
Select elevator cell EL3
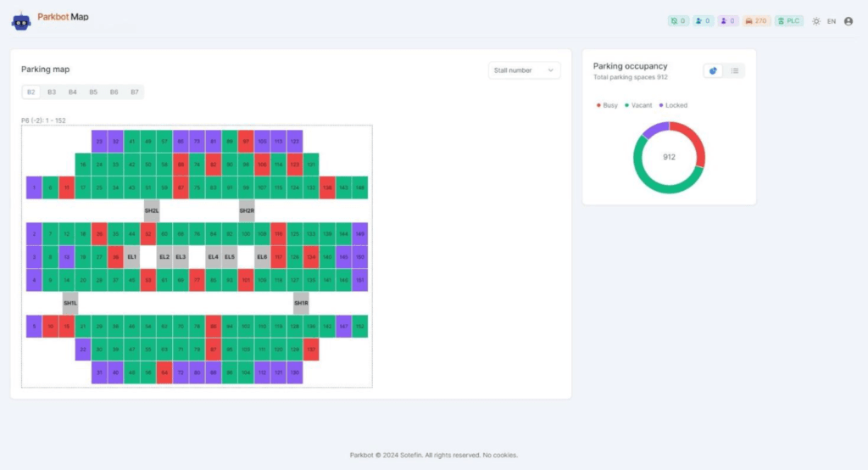(181, 257)
